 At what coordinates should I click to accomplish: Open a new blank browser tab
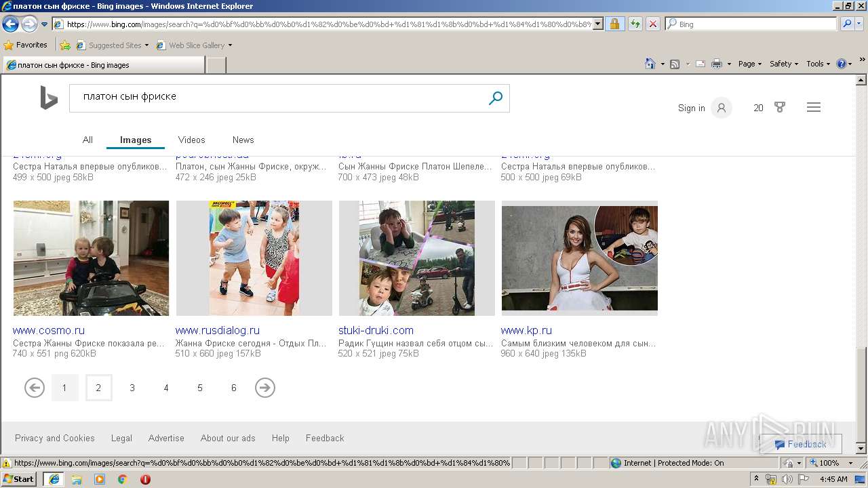point(216,65)
